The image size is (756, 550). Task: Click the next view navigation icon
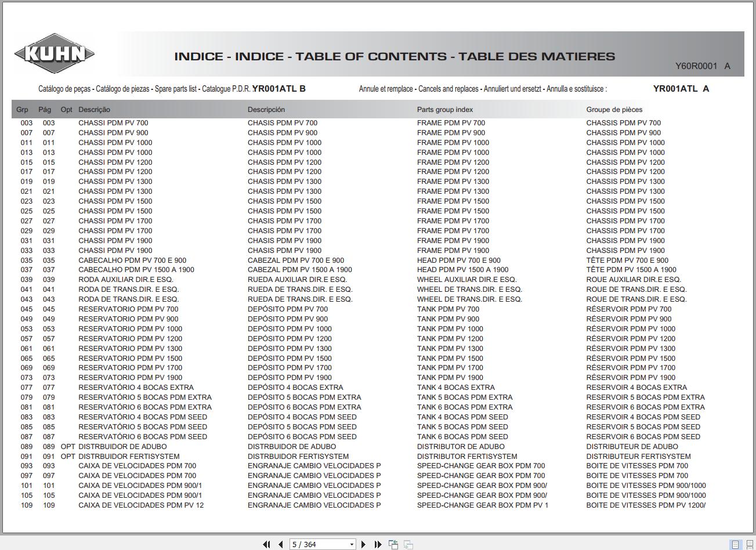point(408,544)
